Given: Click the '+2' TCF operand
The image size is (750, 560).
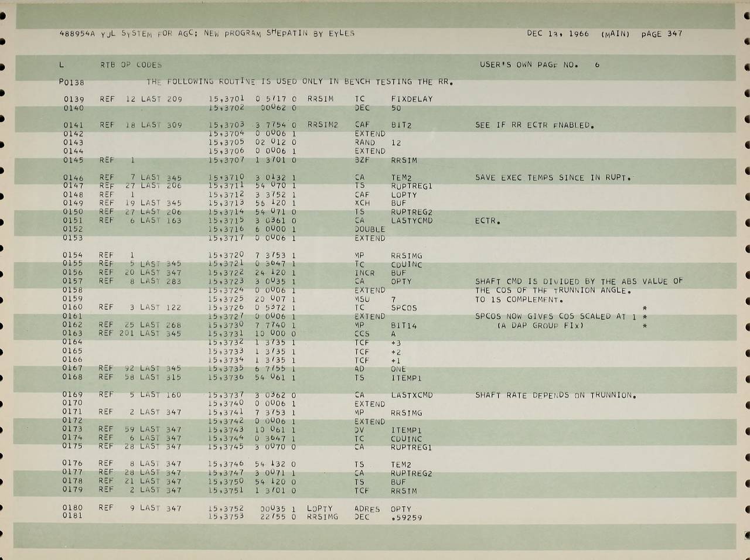Looking at the screenshot, I should click(396, 351).
